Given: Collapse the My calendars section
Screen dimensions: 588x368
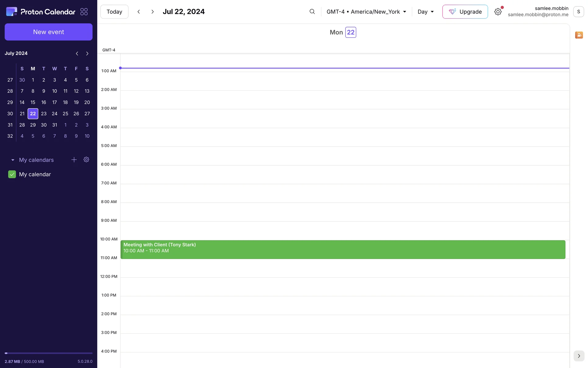Looking at the screenshot, I should tap(13, 160).
